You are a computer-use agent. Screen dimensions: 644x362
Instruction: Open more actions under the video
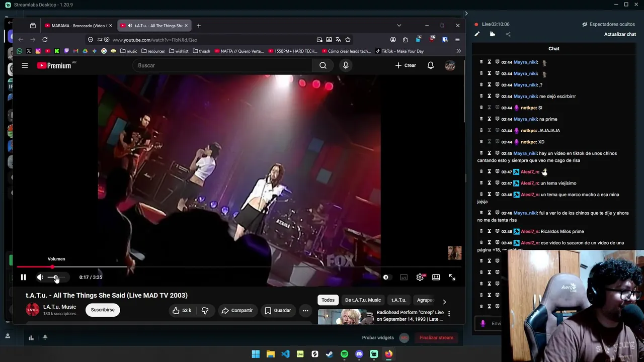[x=305, y=311]
